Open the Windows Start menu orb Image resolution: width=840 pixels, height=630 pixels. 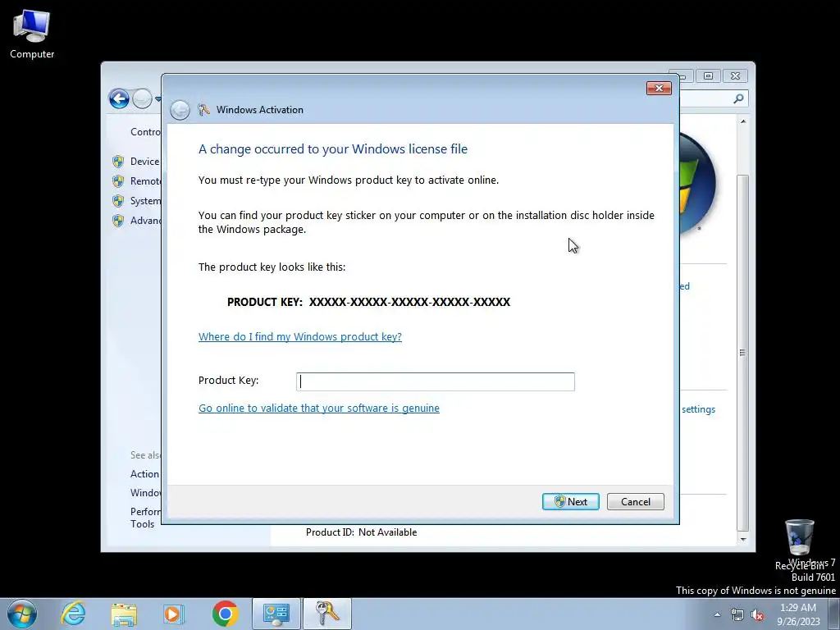[22, 614]
